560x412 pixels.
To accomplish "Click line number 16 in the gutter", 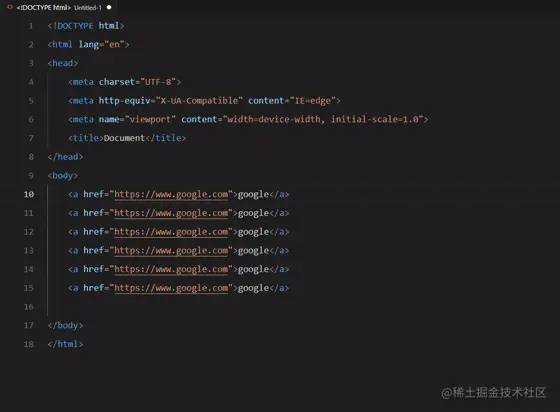I will [29, 307].
